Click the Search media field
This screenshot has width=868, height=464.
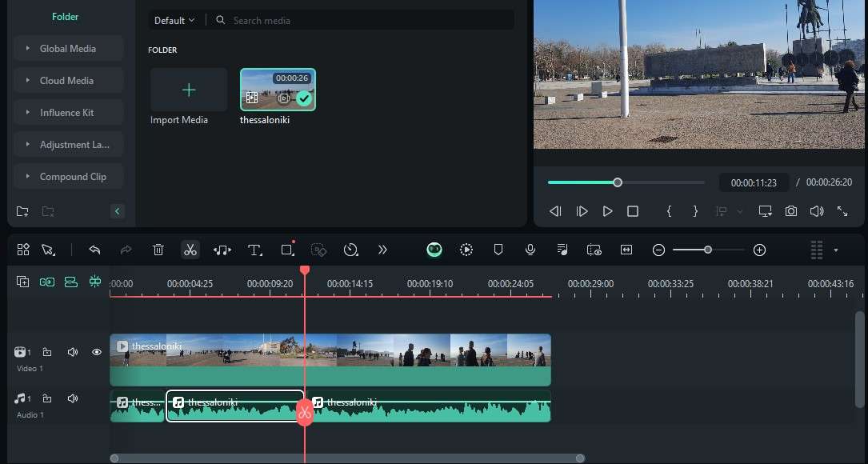click(362, 21)
